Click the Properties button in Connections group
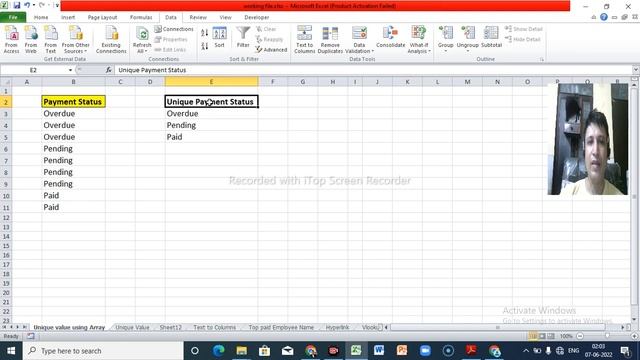This screenshot has height=360, width=640. (171, 40)
